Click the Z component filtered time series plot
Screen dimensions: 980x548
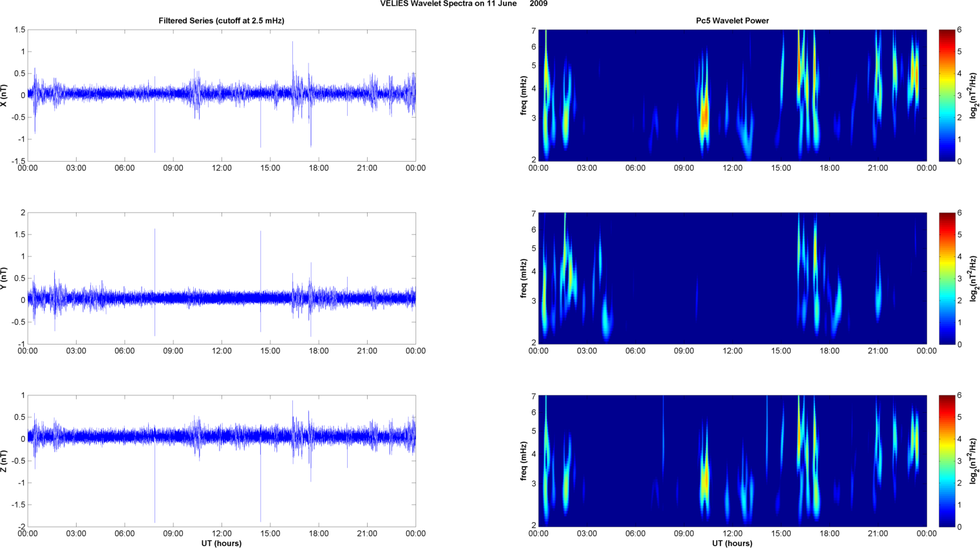click(x=221, y=461)
